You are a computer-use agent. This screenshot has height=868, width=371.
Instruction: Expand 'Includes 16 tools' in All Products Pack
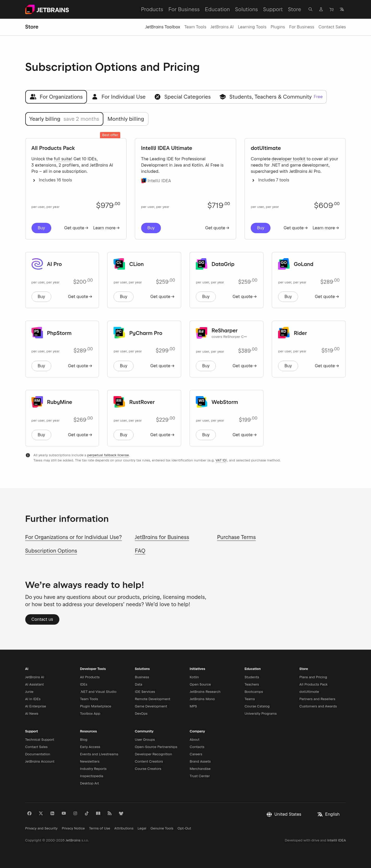(x=52, y=180)
